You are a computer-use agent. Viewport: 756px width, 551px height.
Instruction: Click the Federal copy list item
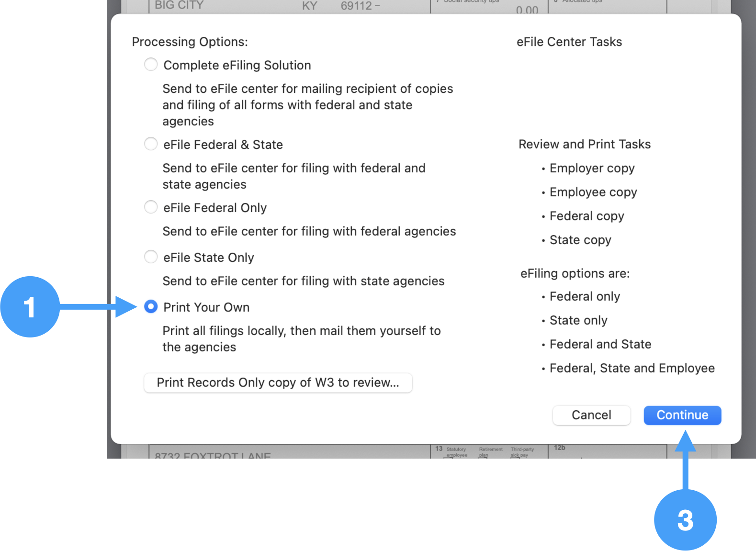[587, 216]
